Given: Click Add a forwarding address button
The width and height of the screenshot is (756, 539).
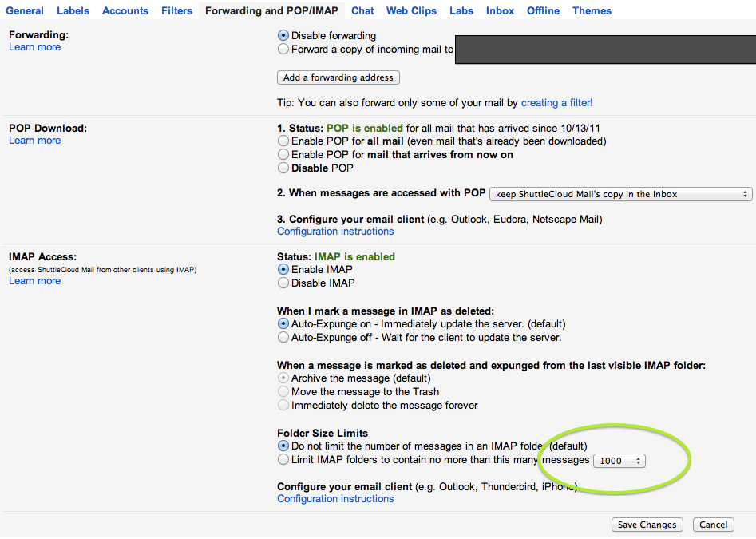Looking at the screenshot, I should [x=338, y=77].
